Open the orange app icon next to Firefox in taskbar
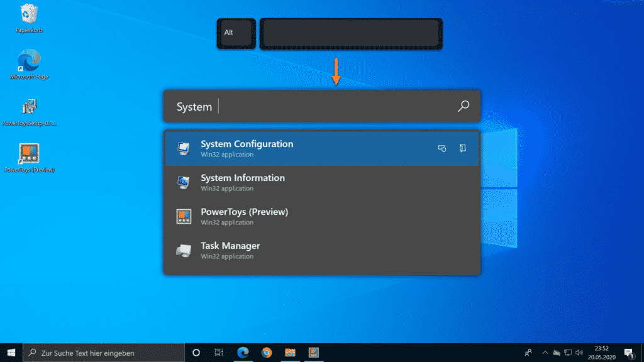The image size is (644, 362). pyautogui.click(x=290, y=353)
